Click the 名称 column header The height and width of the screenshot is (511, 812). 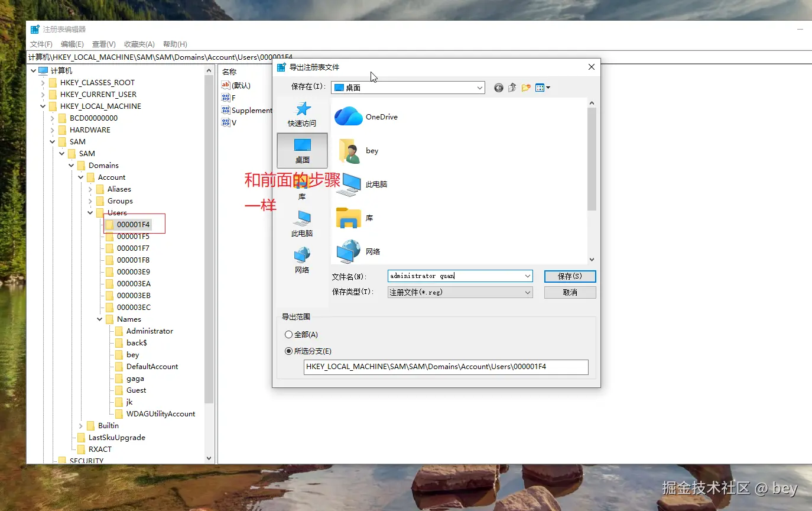pyautogui.click(x=229, y=71)
